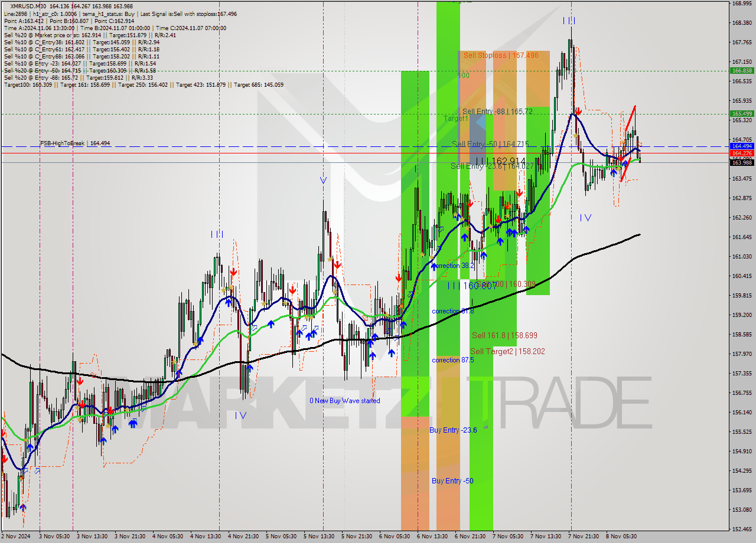
Task: Select the 'Sell %10 @ Entry -23' line
Action: pos(80,63)
